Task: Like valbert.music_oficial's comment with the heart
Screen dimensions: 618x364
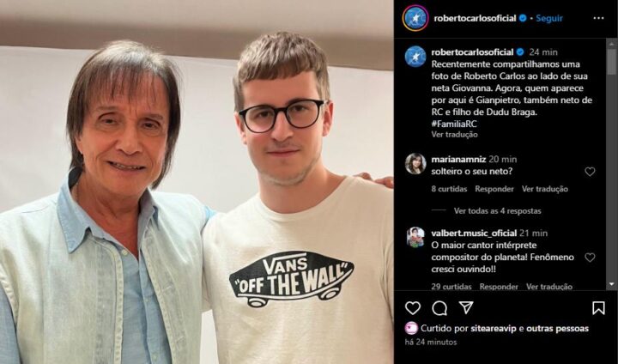Action: coord(590,258)
